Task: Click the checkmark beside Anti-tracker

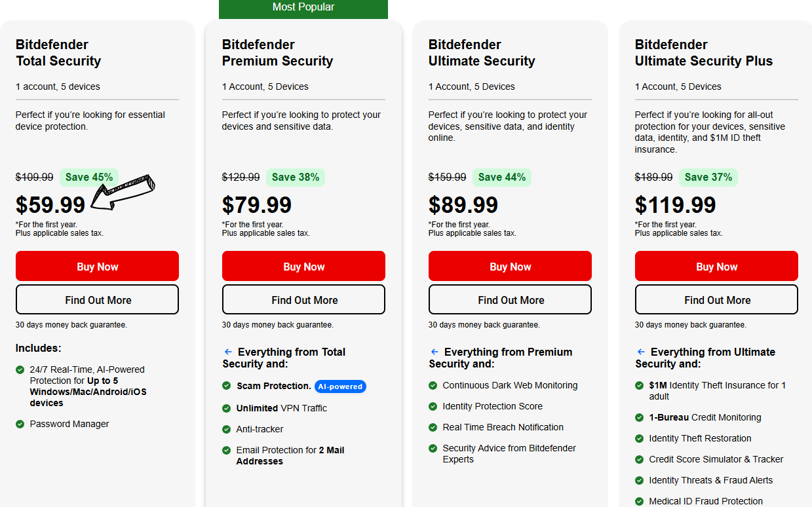Action: click(226, 429)
